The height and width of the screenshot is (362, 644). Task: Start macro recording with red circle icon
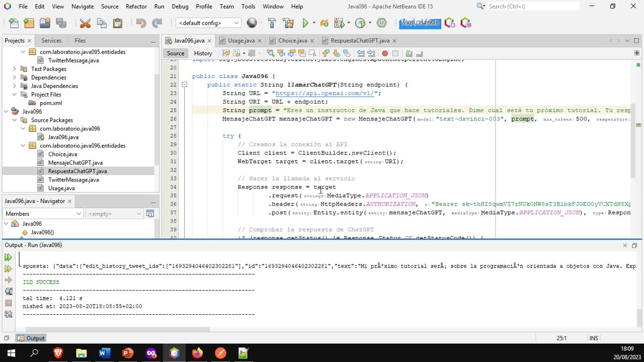[x=385, y=53]
